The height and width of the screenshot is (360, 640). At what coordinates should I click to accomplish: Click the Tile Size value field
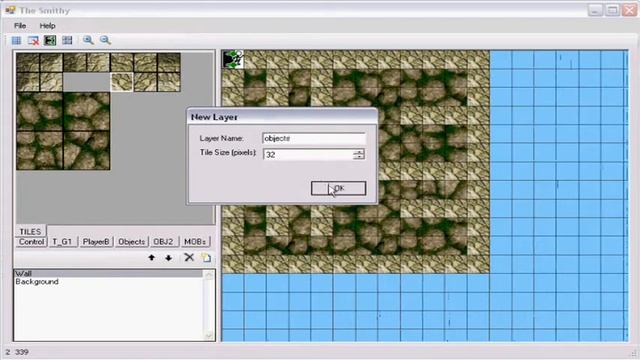[x=308, y=155]
